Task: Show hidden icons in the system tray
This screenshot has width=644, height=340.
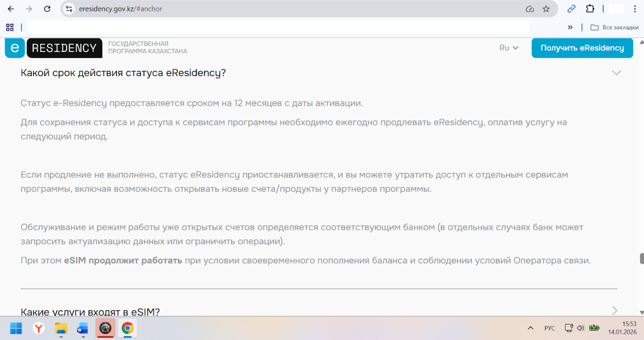Action: [530, 328]
